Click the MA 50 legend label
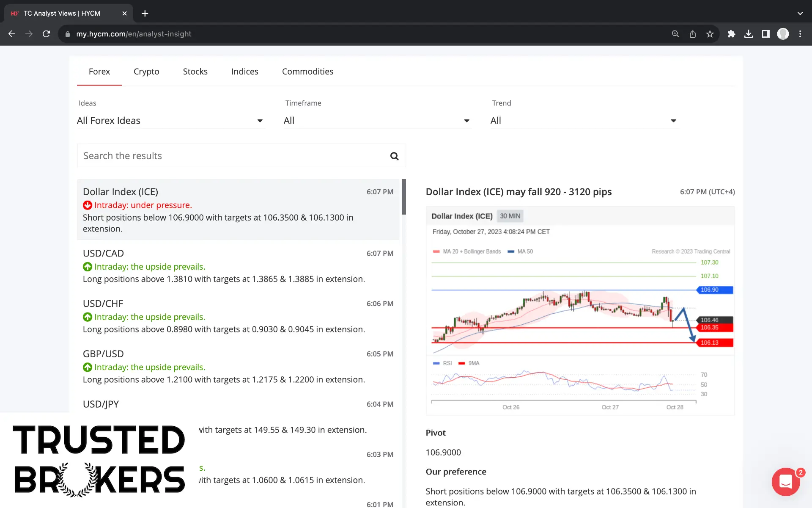812x508 pixels. 525,251
